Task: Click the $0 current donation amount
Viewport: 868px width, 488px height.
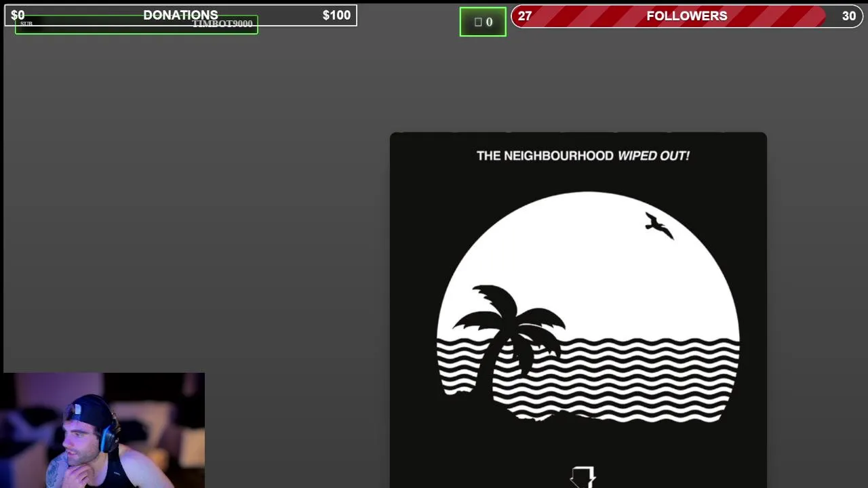Action: click(x=18, y=15)
